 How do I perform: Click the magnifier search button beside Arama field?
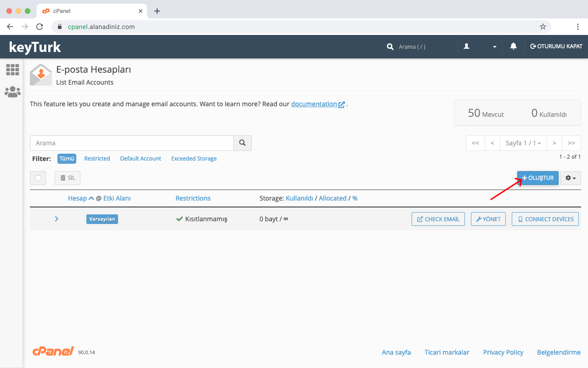tap(242, 143)
